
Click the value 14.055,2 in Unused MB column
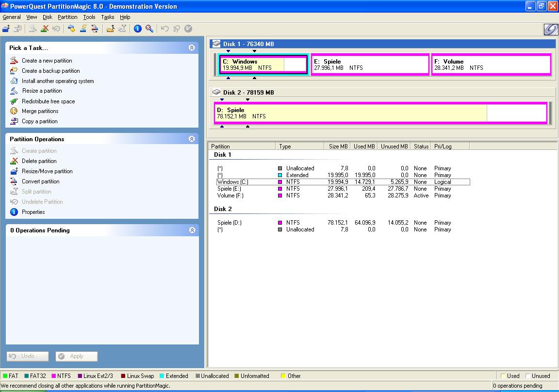click(x=398, y=223)
